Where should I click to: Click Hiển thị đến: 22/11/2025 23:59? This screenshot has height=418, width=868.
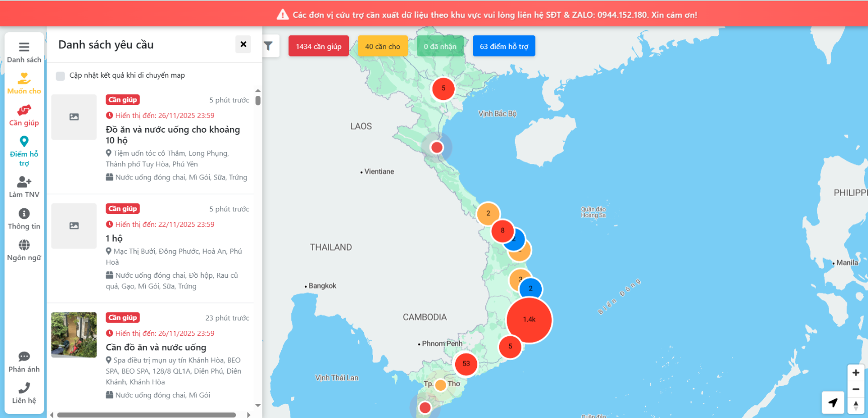(160, 224)
